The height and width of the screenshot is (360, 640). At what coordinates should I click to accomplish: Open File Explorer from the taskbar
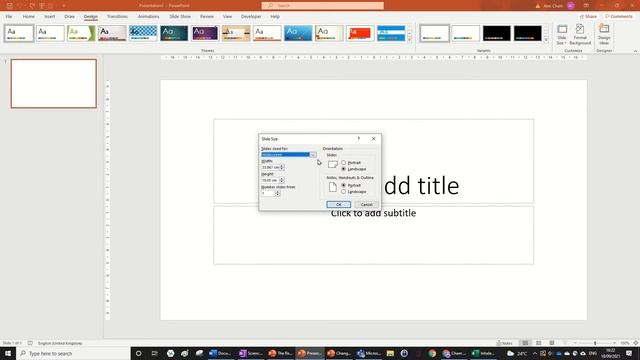point(390,353)
